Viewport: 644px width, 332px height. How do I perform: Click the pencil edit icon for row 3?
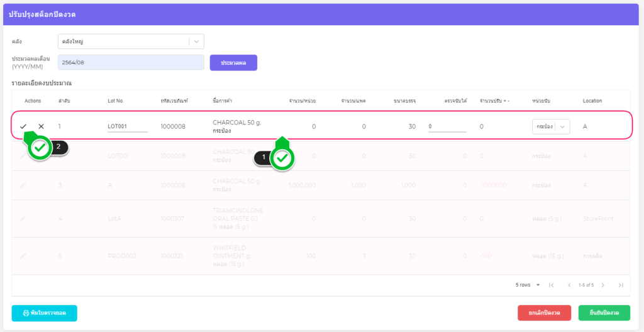(23, 185)
